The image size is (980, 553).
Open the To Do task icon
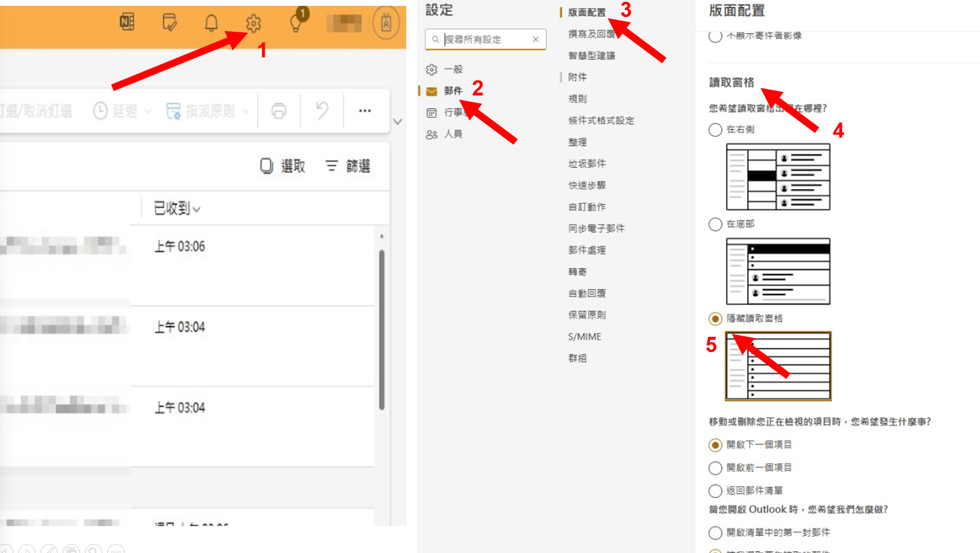(x=169, y=23)
